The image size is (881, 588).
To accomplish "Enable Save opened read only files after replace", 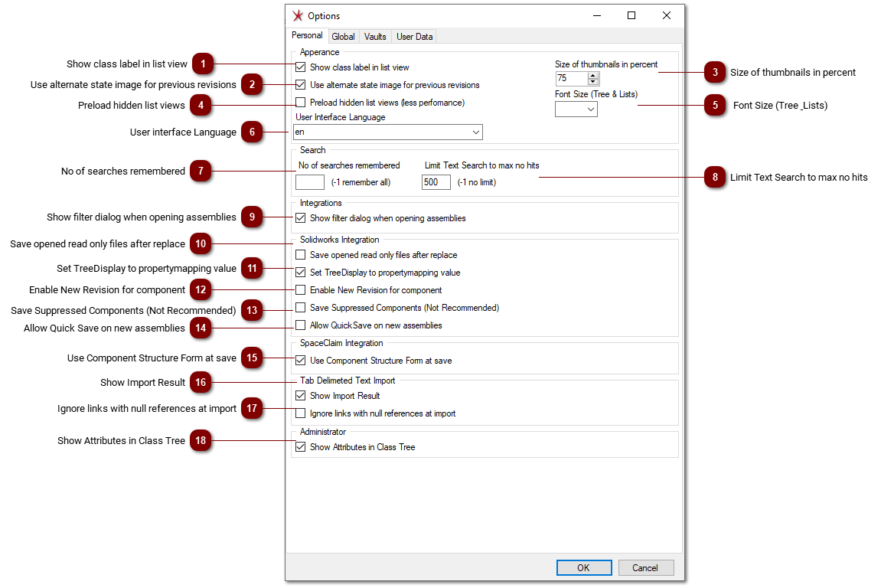I will [301, 255].
